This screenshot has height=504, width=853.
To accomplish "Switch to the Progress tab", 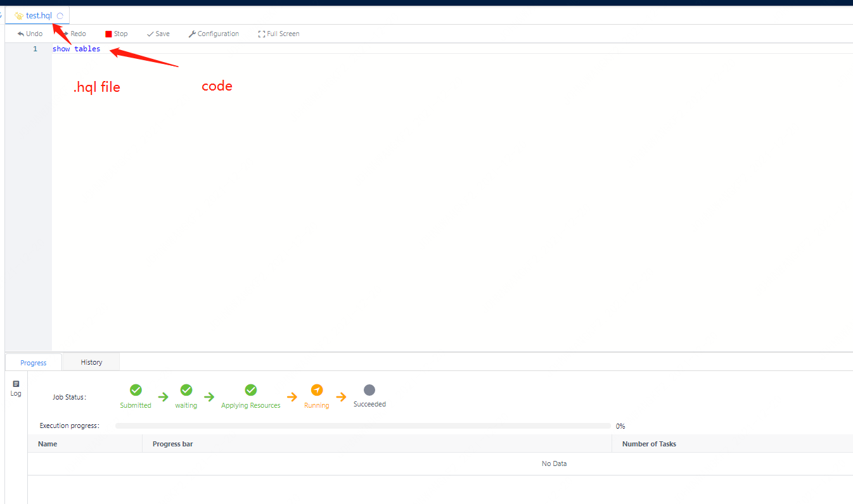I will pyautogui.click(x=34, y=363).
